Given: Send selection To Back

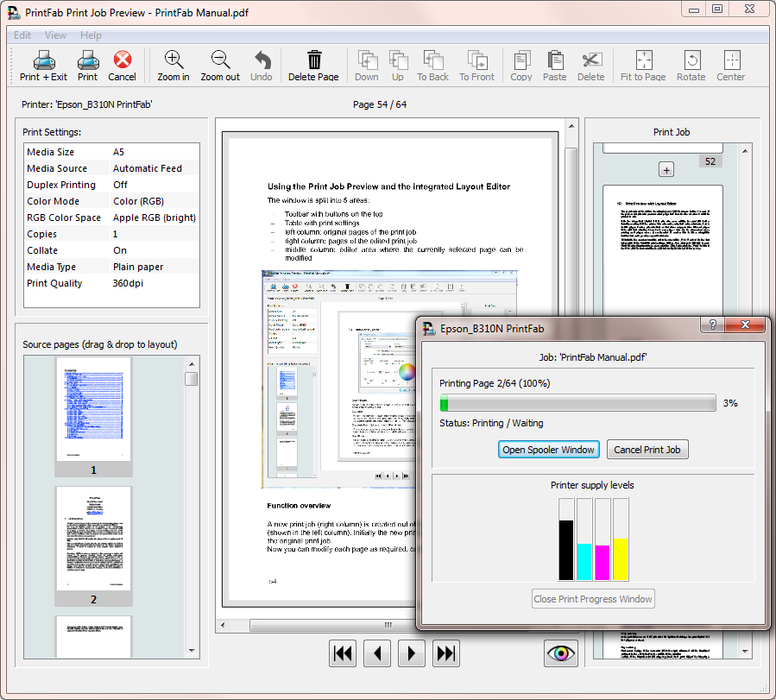Looking at the screenshot, I should coord(434,65).
